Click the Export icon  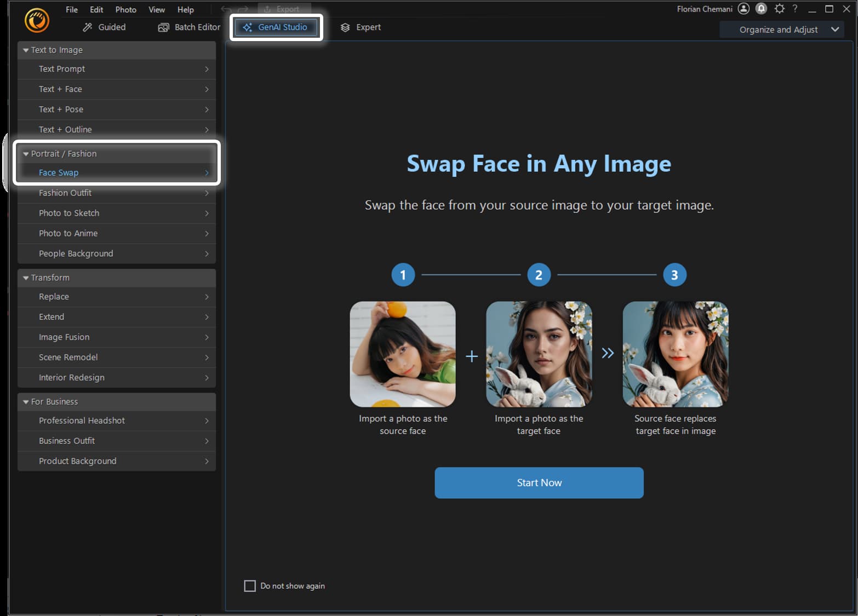[267, 8]
